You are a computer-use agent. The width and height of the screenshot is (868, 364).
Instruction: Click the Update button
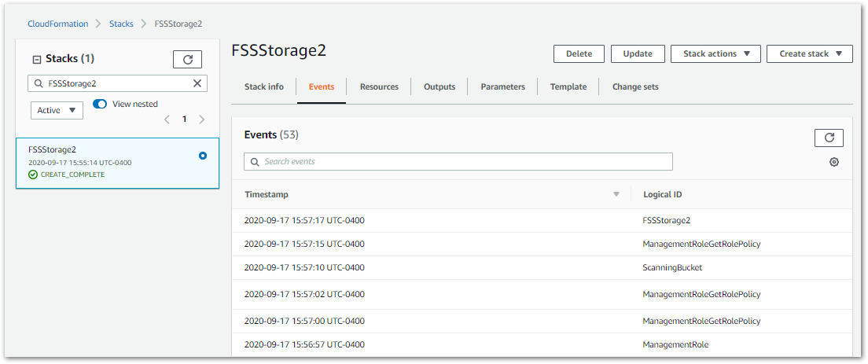point(638,53)
